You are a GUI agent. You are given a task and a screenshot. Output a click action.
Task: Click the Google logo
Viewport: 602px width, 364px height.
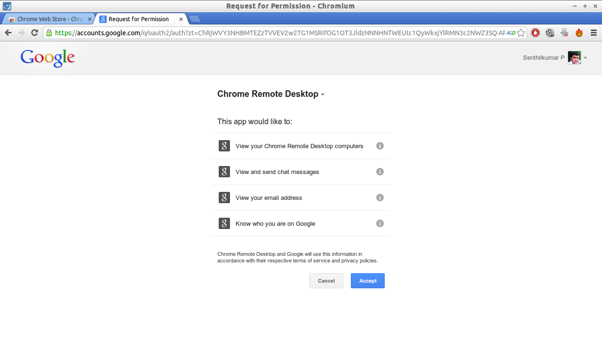point(48,58)
